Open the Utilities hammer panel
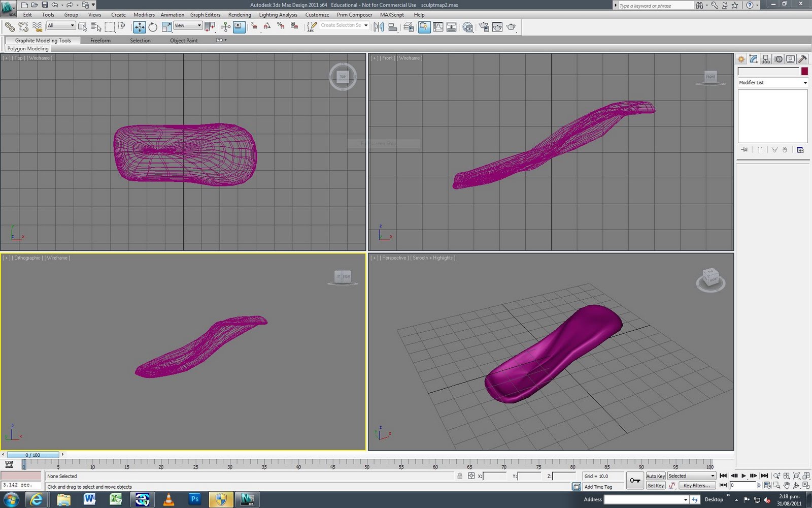 pyautogui.click(x=803, y=59)
